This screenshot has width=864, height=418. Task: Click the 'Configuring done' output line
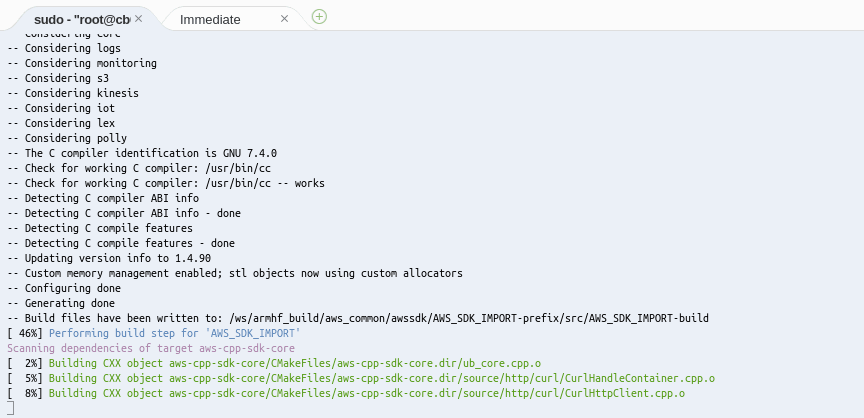point(71,288)
